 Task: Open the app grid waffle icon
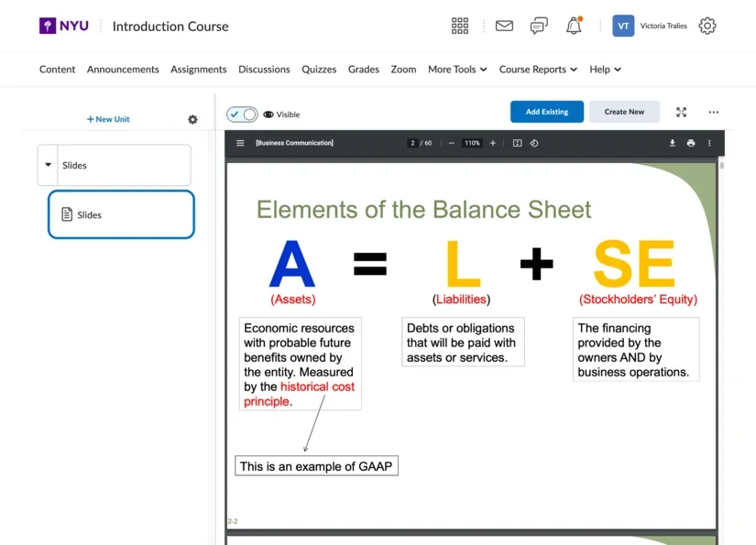pyautogui.click(x=459, y=26)
